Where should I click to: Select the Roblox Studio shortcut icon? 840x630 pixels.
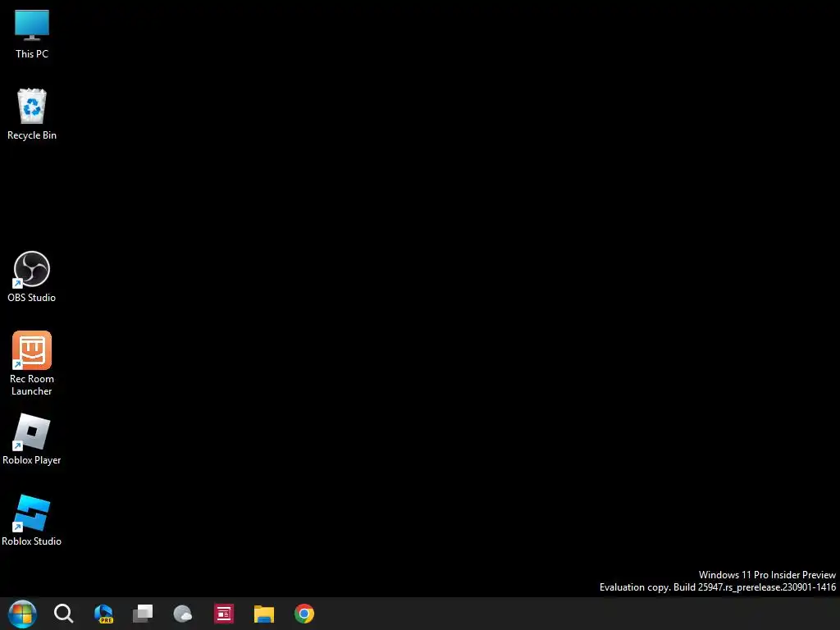tap(32, 514)
